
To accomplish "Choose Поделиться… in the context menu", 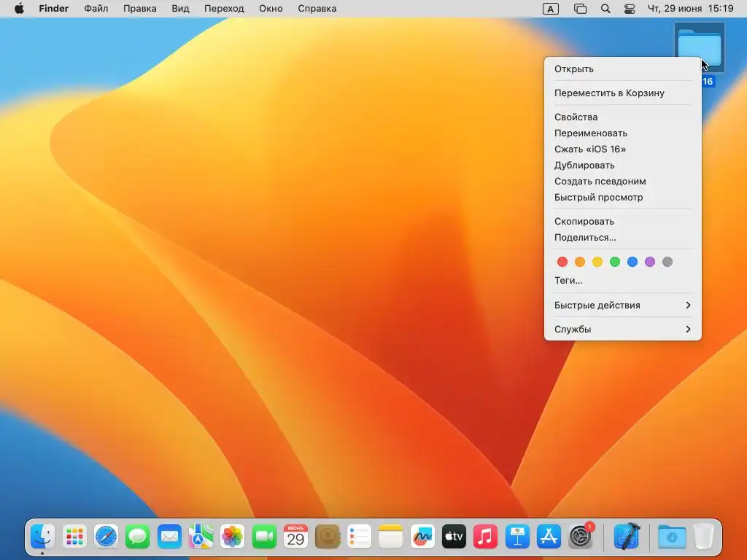I will pos(623,237).
